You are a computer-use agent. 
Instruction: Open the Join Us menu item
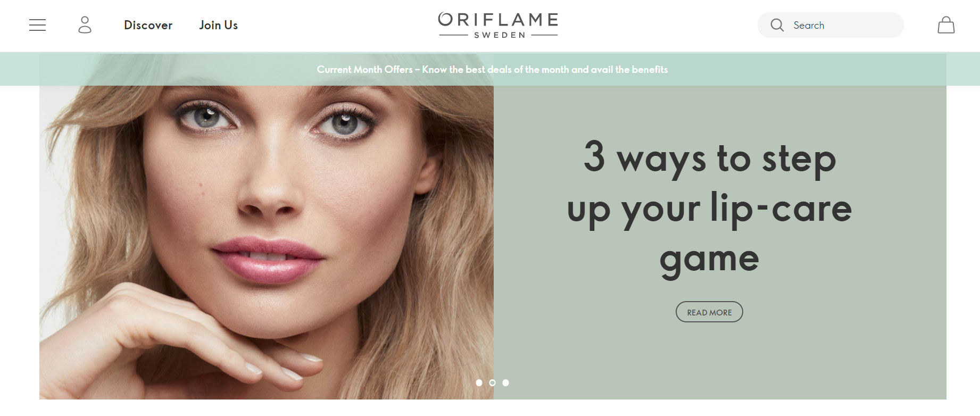tap(218, 25)
